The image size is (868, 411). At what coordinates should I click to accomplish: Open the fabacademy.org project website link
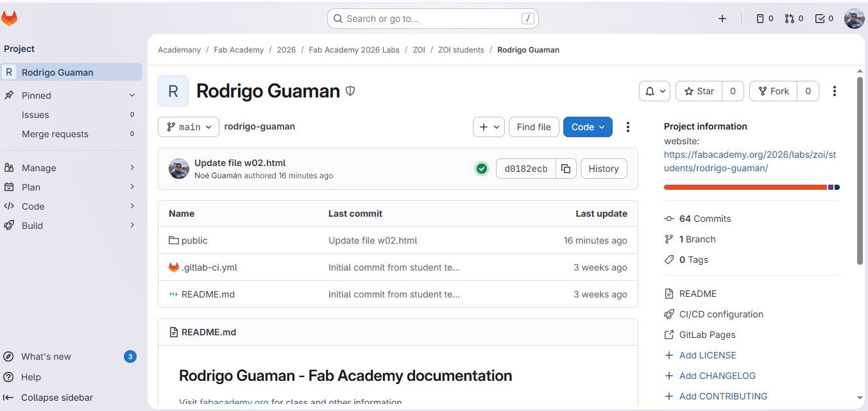(x=750, y=162)
